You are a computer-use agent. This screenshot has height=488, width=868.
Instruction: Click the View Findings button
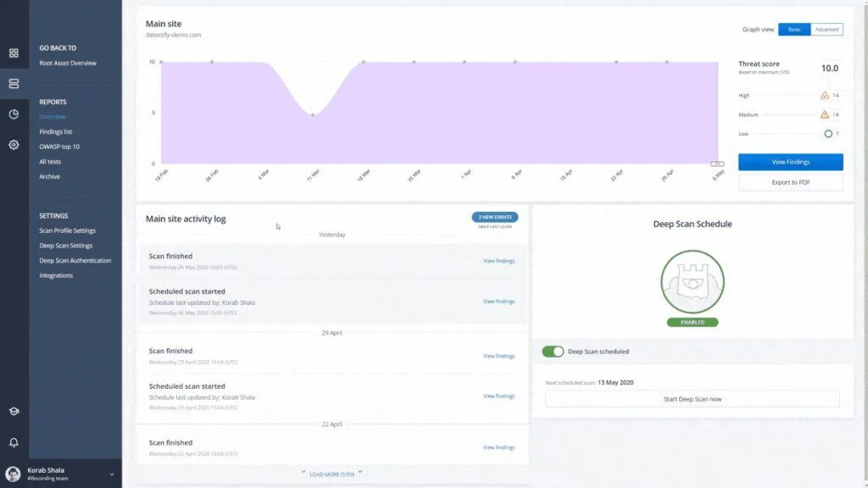[x=791, y=162]
